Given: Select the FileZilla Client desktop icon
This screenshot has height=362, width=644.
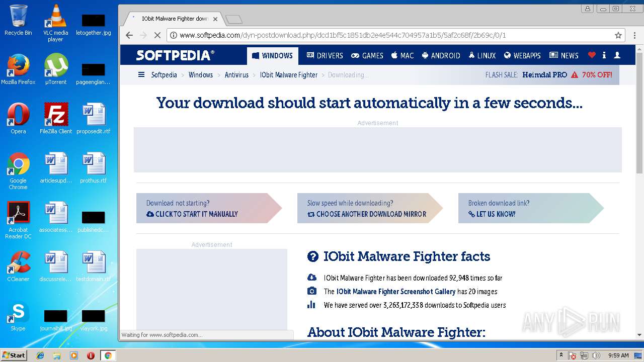Looking at the screenshot, I should coord(56,118).
